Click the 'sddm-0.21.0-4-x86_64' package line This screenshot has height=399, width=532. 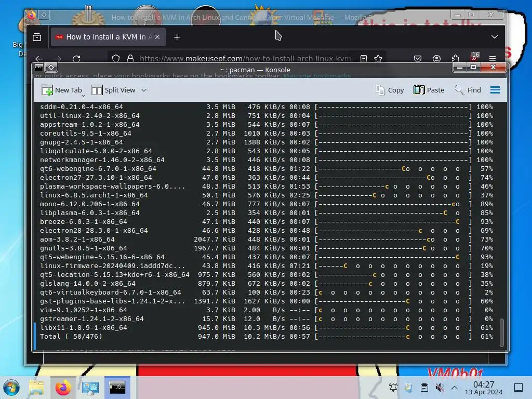click(267, 107)
